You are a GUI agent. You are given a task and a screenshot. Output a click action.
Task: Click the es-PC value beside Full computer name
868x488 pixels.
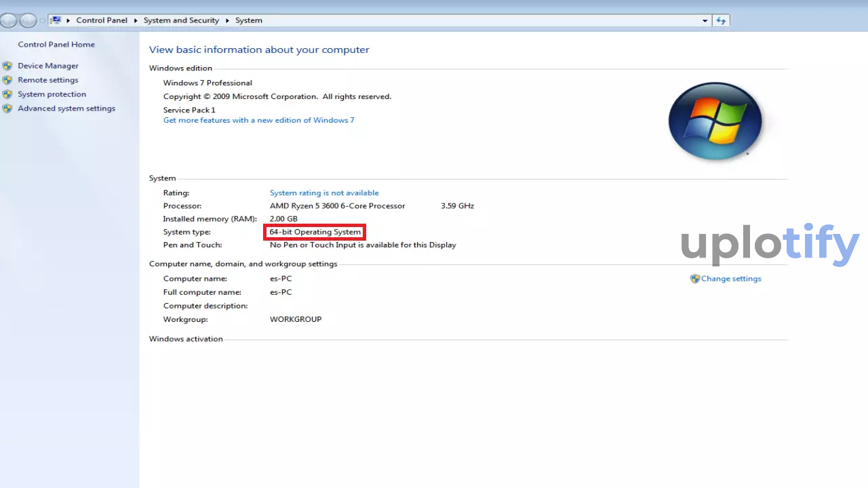click(281, 292)
